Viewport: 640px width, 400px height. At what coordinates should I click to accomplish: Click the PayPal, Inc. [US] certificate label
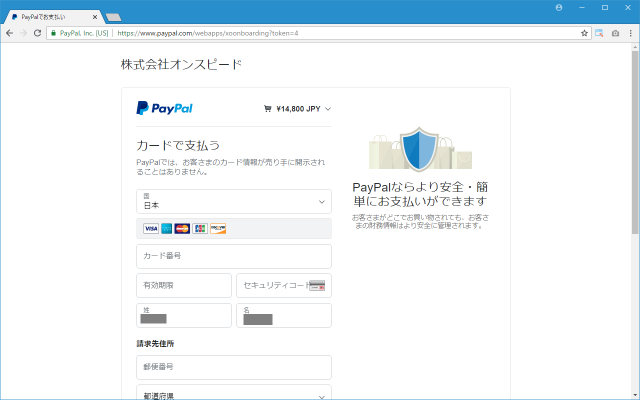click(84, 33)
